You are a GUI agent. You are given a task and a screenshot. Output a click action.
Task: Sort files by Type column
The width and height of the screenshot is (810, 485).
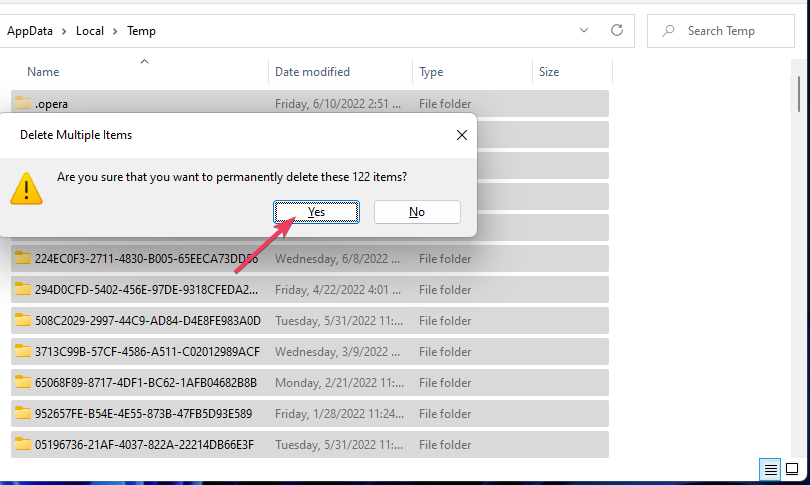(x=431, y=72)
